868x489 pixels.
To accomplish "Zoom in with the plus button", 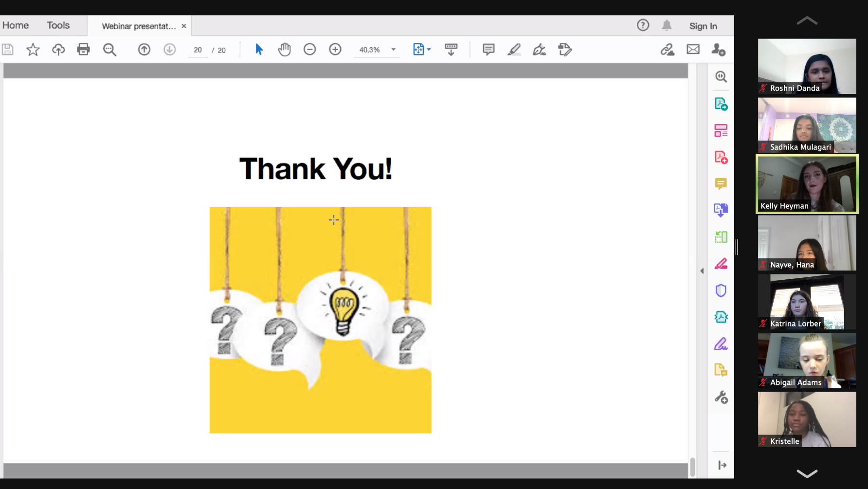I will tap(335, 50).
